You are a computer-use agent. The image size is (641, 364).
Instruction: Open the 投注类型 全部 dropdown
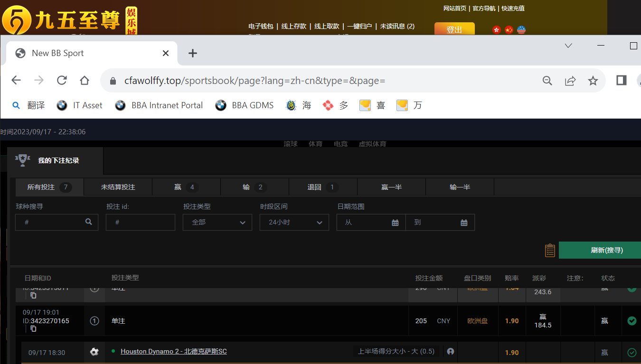217,222
